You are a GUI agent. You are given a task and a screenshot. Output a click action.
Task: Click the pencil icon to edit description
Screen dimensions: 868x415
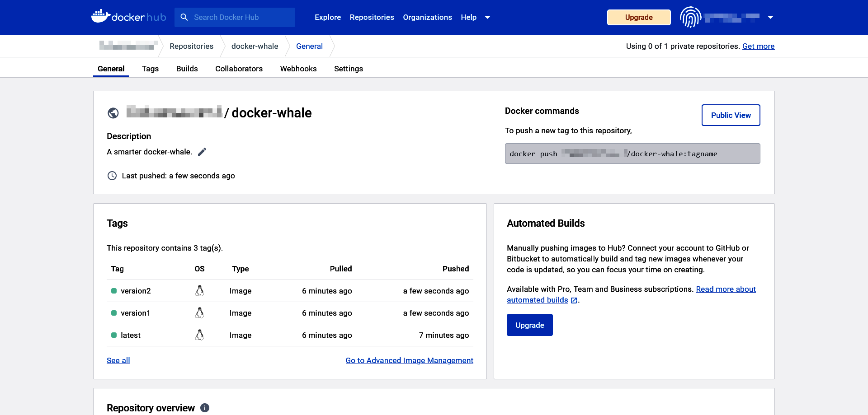coord(202,152)
